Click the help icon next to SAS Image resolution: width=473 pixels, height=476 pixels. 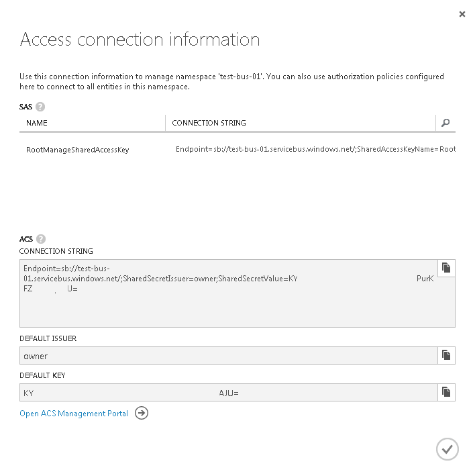pos(40,107)
